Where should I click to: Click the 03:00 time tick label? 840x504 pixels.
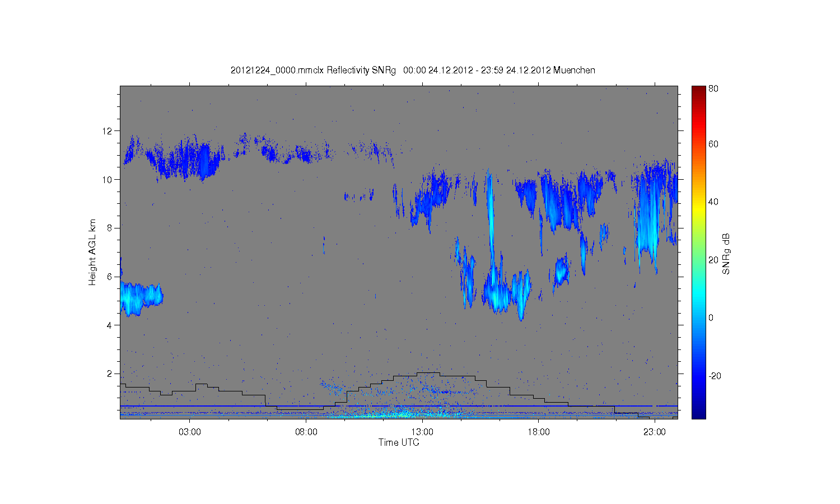pyautogui.click(x=190, y=432)
